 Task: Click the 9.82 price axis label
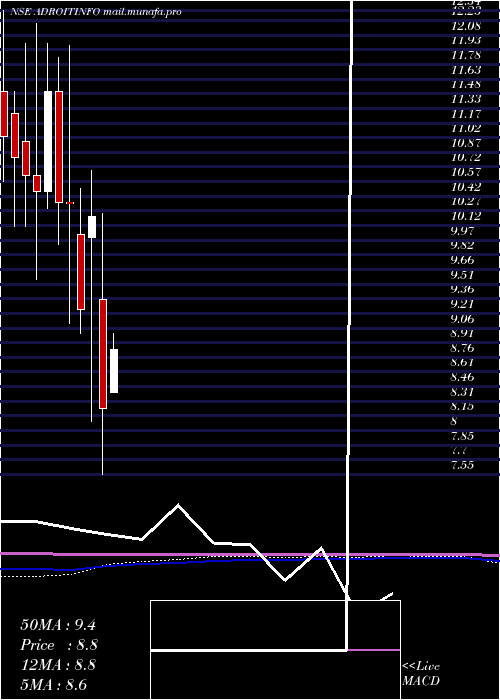[x=463, y=246]
